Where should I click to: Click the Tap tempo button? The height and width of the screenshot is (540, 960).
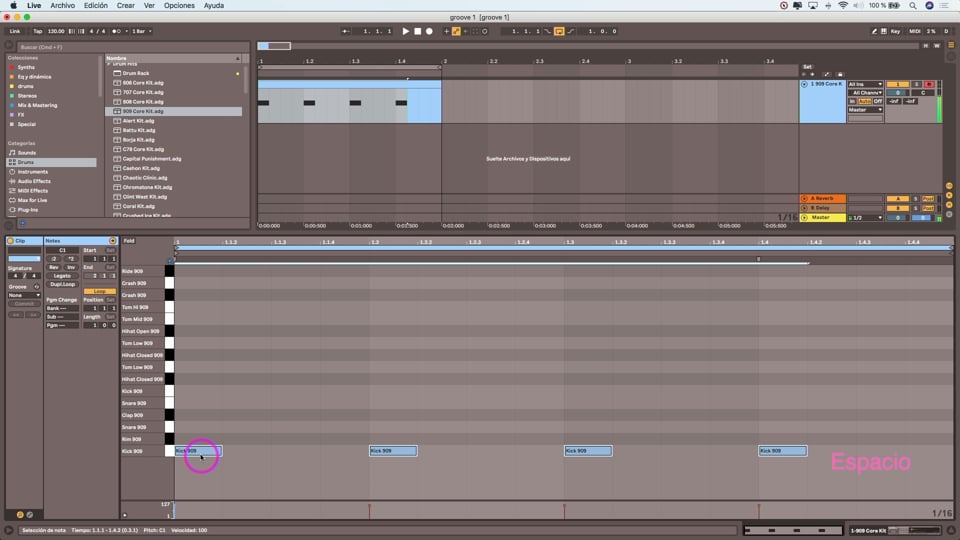pos(37,31)
